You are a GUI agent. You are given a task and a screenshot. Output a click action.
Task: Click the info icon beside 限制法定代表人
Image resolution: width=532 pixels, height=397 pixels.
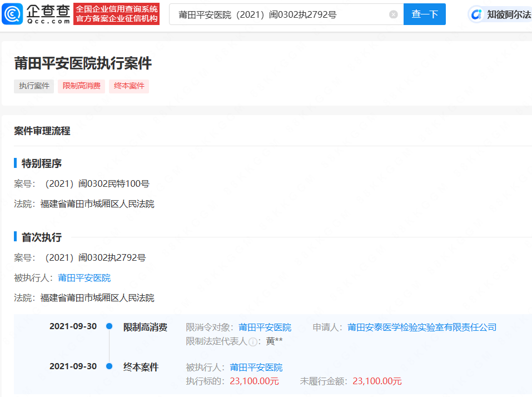[252, 342]
